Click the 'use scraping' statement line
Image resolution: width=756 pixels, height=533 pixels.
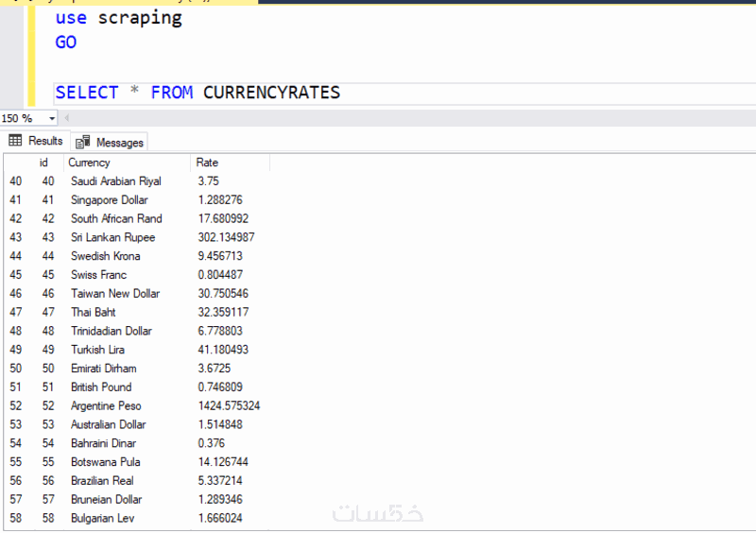click(119, 18)
